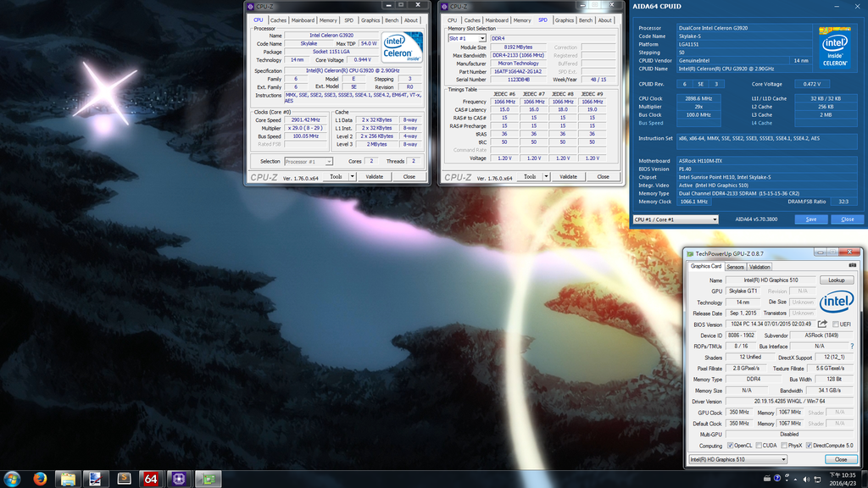Toggle the CUDA checkbox
This screenshot has width=868, height=488.
(x=757, y=446)
